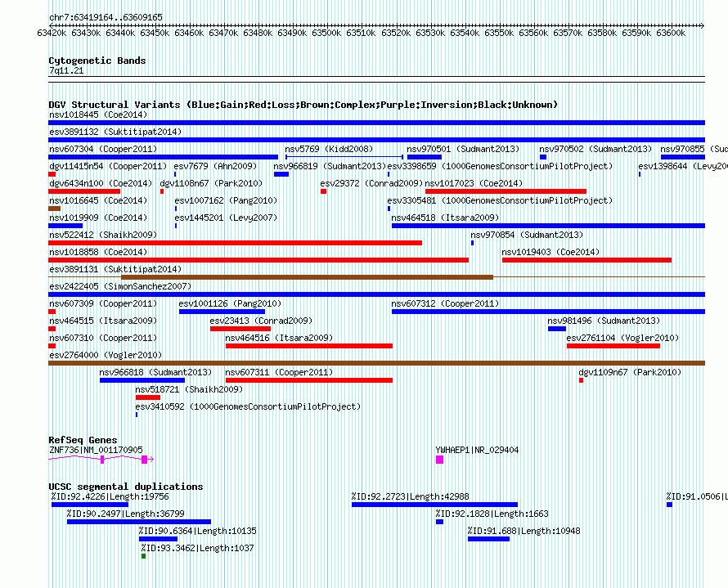Open the esv2764000 (Vogler2010) brown bar
Image resolution: width=728 pixels, height=588 pixels.
[376, 363]
